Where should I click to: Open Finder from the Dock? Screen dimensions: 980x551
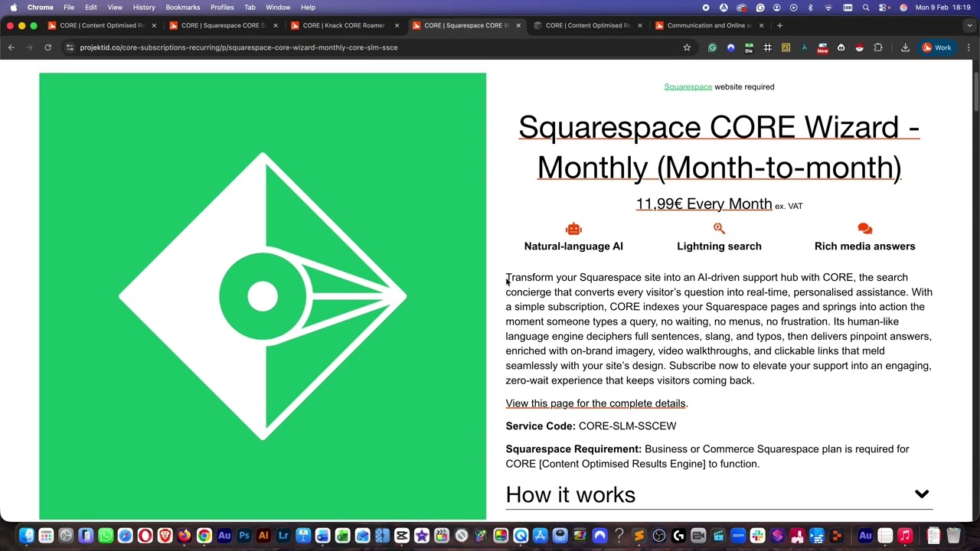click(26, 536)
